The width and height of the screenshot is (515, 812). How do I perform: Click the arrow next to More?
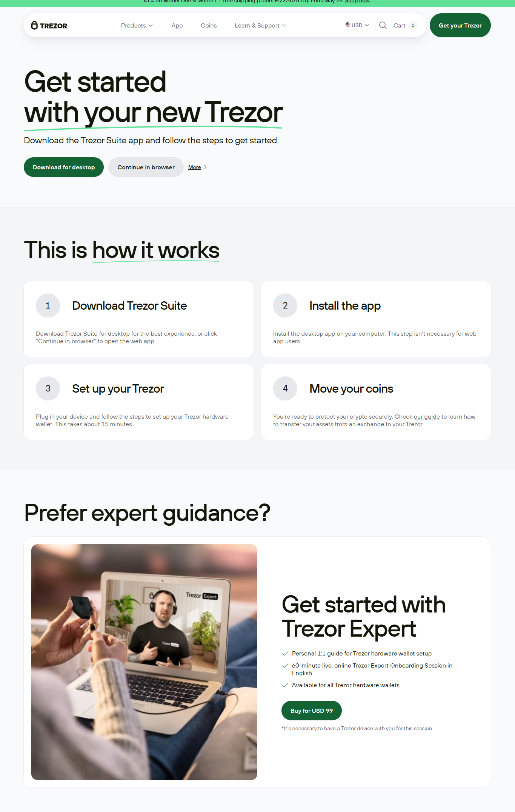pos(205,167)
